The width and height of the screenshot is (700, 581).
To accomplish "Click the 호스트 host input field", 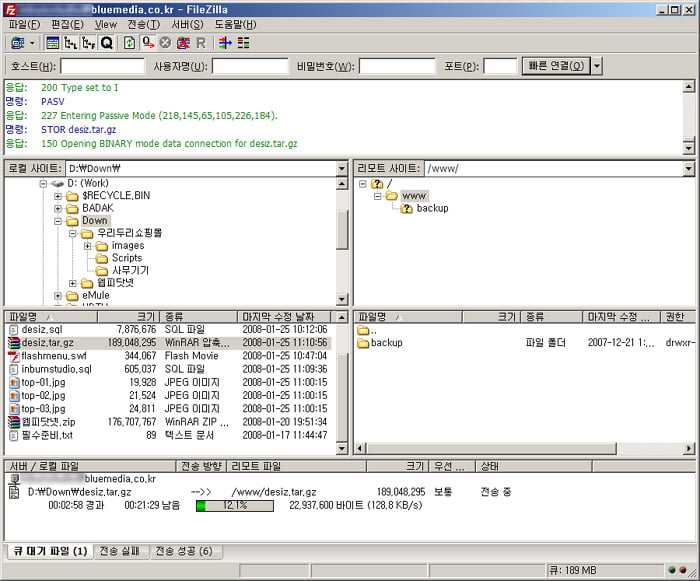I will 102,66.
